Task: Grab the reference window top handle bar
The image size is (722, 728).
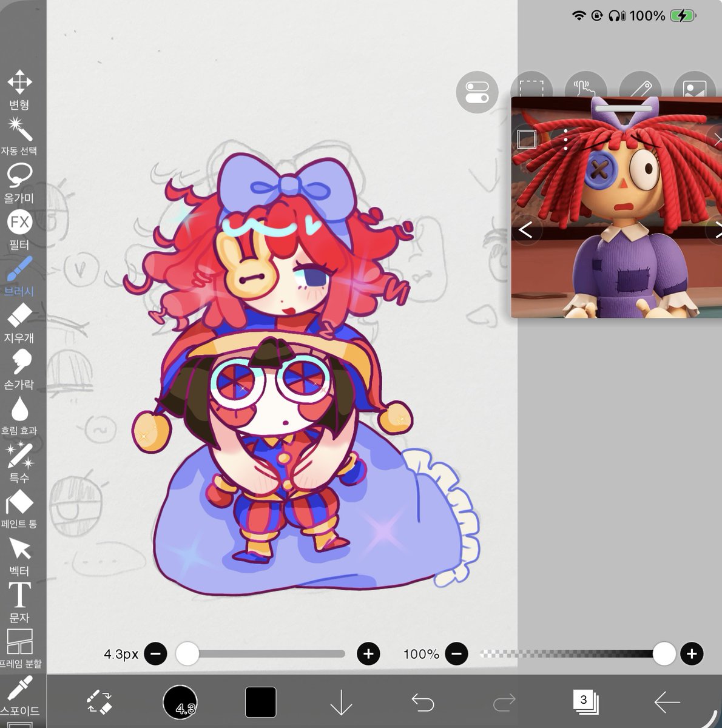Action: click(x=623, y=109)
